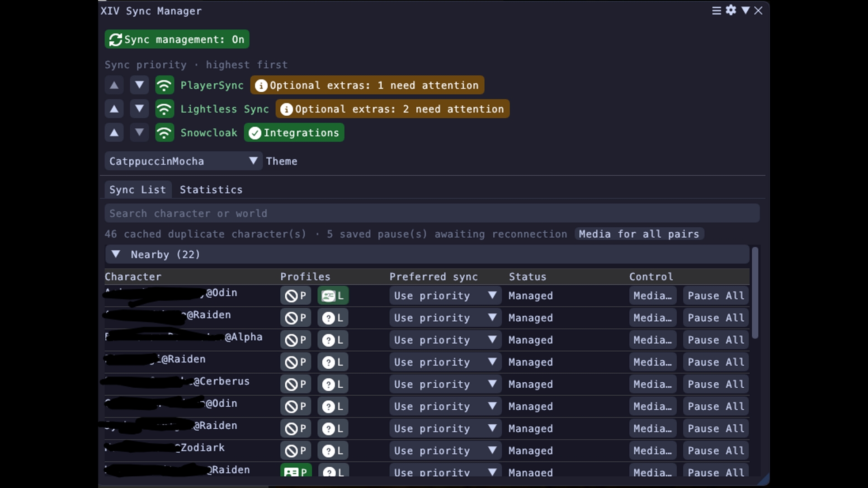
Task: Click the Character column header
Action: click(x=133, y=277)
